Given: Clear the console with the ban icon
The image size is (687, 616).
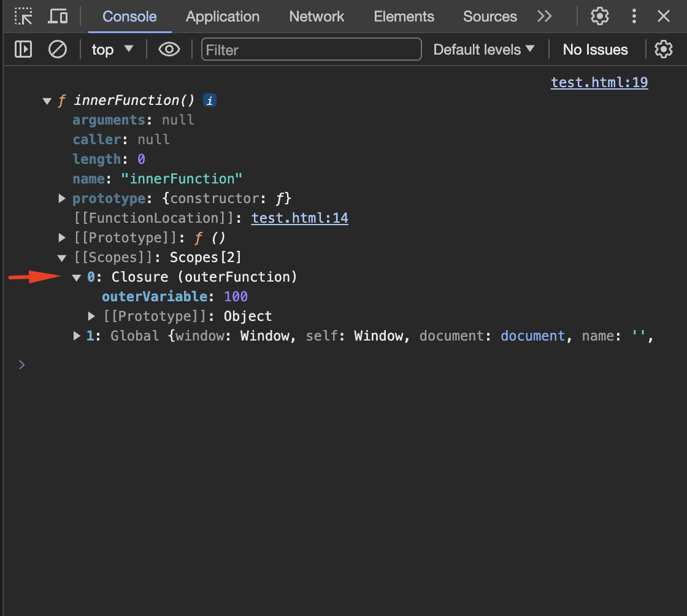Looking at the screenshot, I should pyautogui.click(x=58, y=49).
